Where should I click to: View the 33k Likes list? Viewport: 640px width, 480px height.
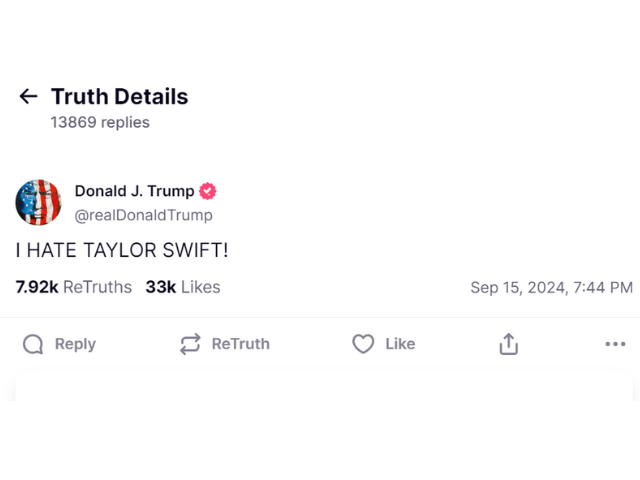183,287
